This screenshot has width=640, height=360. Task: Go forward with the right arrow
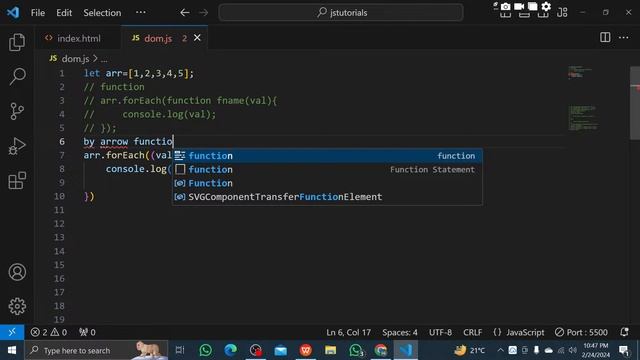coord(203,13)
